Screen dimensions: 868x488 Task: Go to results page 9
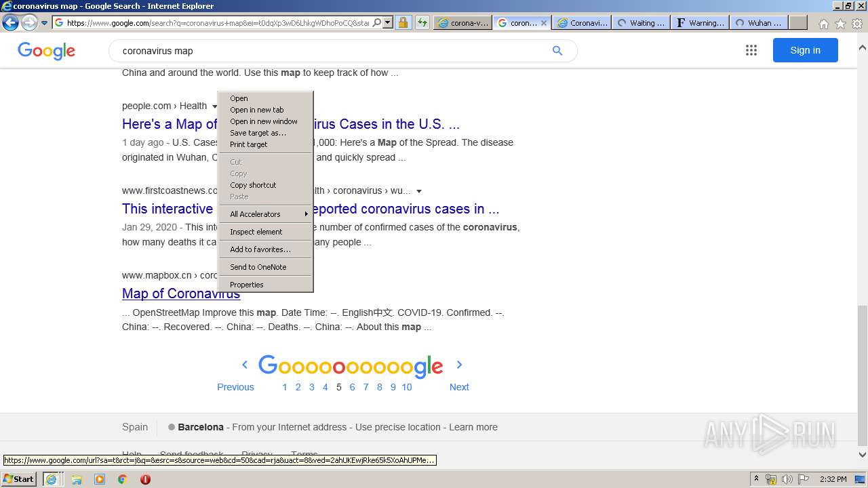pos(393,387)
